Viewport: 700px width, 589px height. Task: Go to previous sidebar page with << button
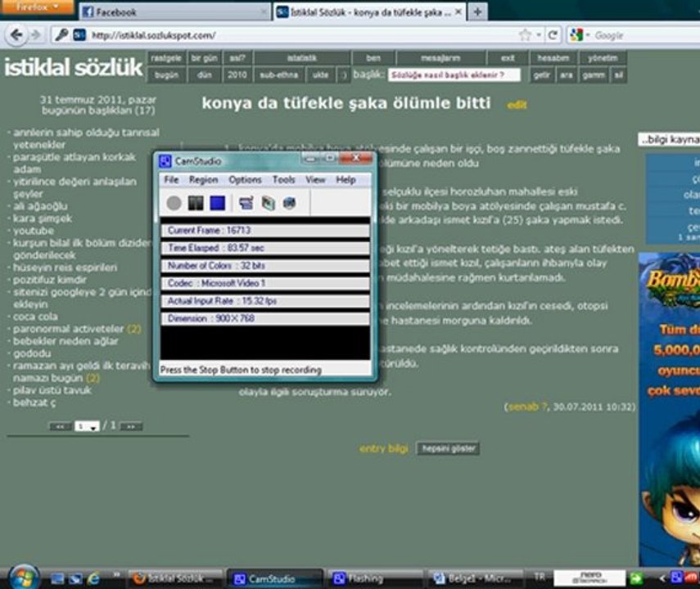tap(61, 426)
